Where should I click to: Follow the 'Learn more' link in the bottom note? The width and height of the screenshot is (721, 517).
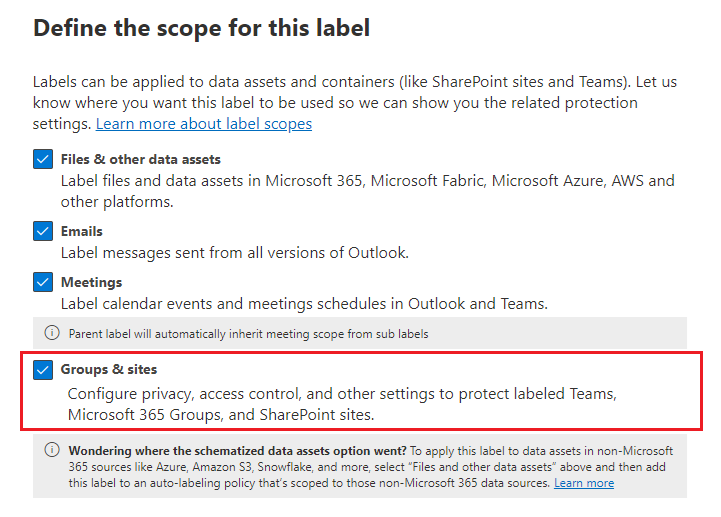[x=584, y=483]
